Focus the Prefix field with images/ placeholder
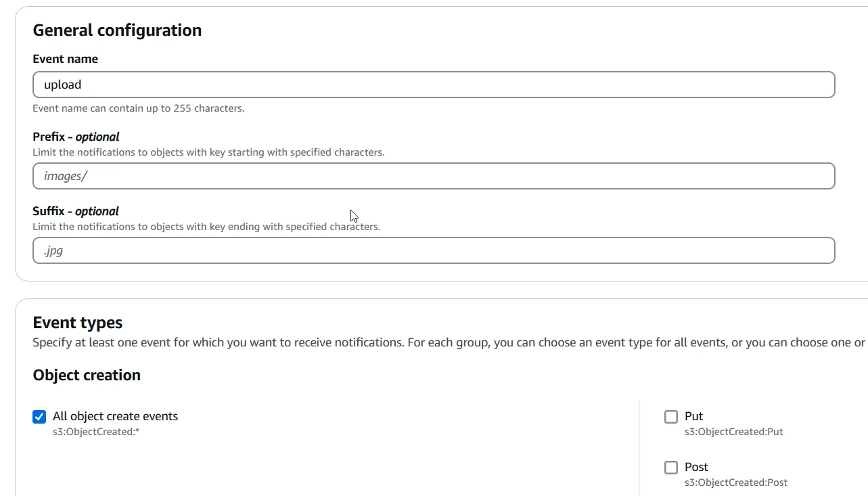The width and height of the screenshot is (868, 496). click(433, 176)
